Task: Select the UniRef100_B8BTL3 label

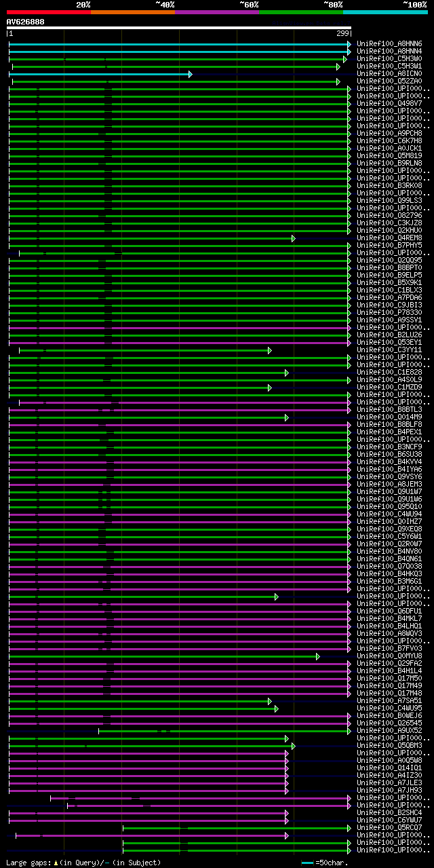Action: (x=389, y=410)
